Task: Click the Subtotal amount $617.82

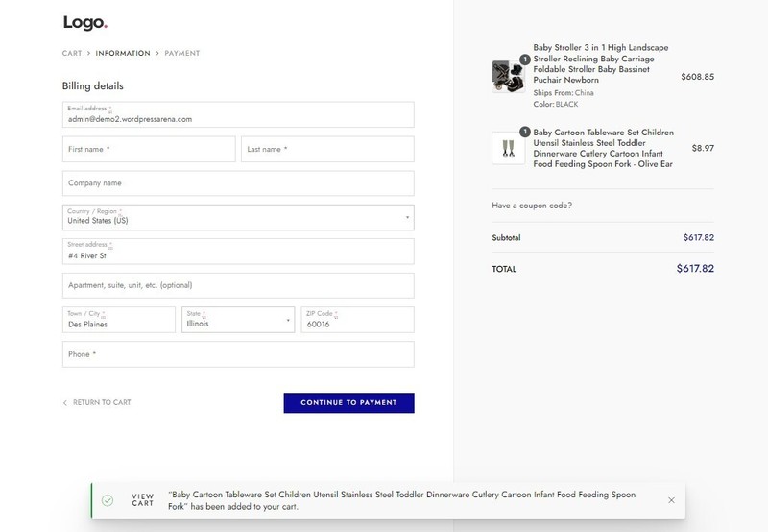Action: [x=699, y=237]
